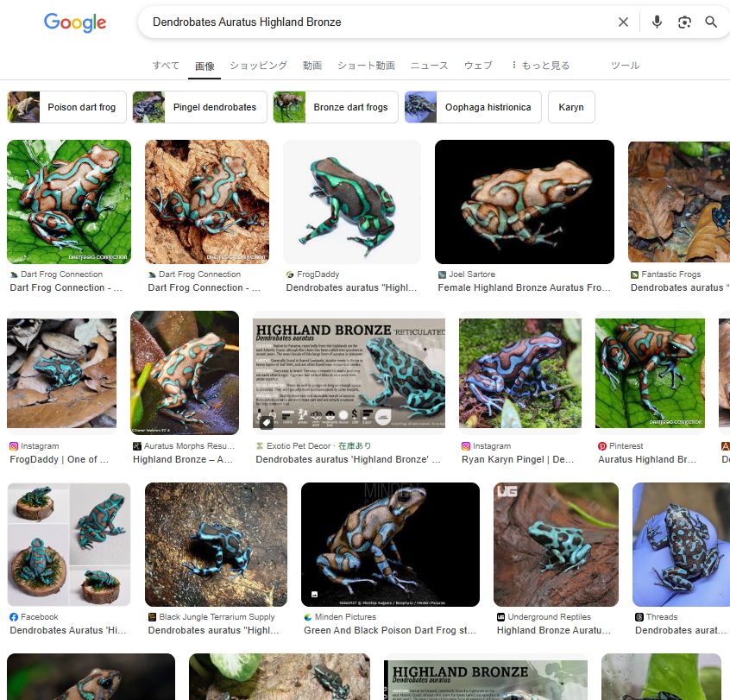Select the Oophaga histrionica filter chip
Screen dimensions: 730x700
click(473, 107)
